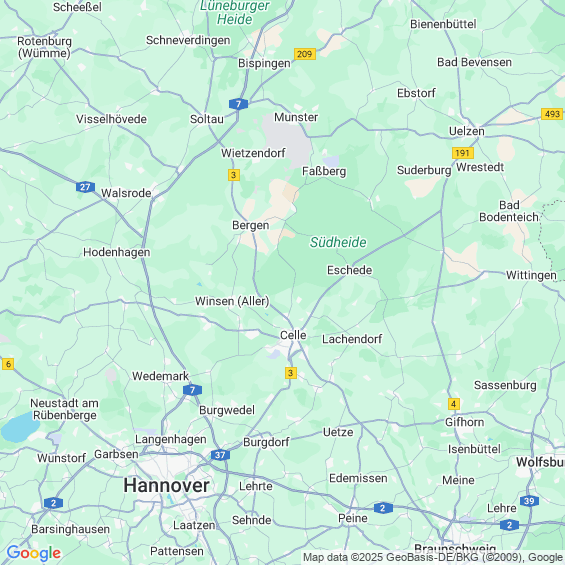
Task: Click the route 6 road marker
Action: [x=8, y=364]
